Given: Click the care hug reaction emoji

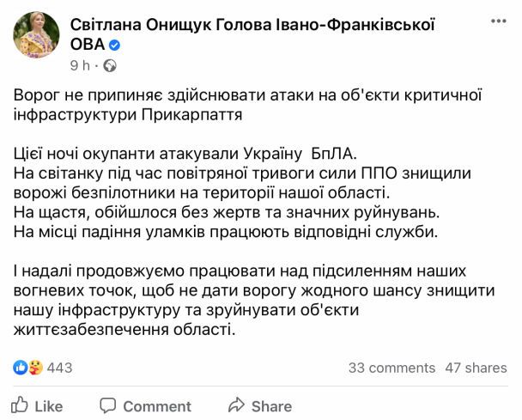Looking at the screenshot, I should [x=35, y=368].
